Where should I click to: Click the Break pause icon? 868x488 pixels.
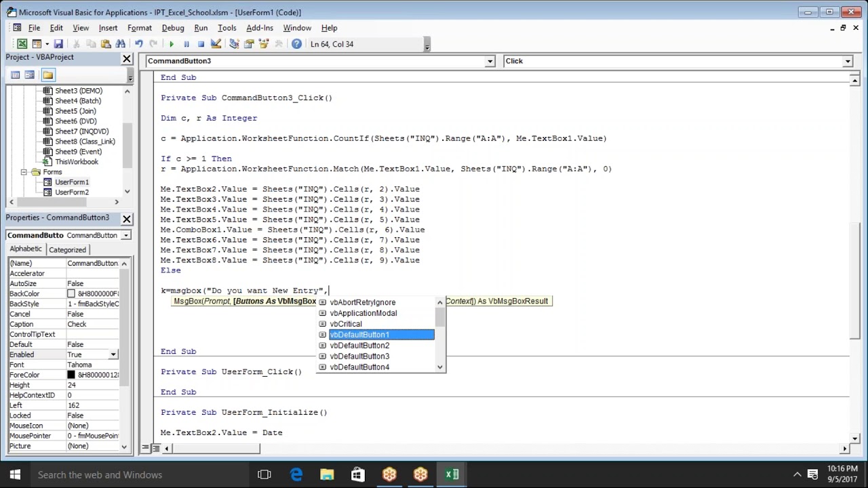click(186, 44)
